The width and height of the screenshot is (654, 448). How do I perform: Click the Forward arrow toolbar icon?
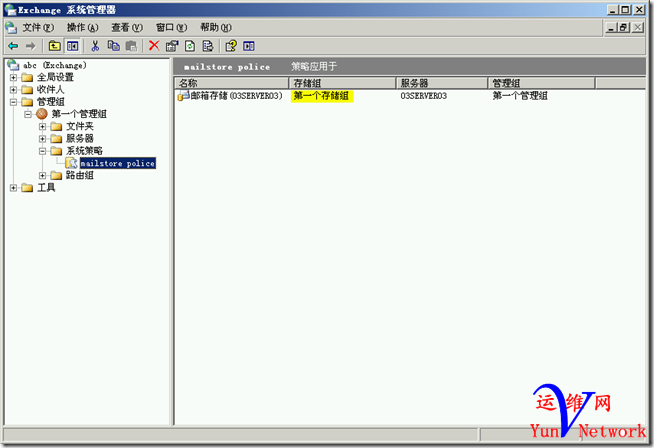[30, 46]
